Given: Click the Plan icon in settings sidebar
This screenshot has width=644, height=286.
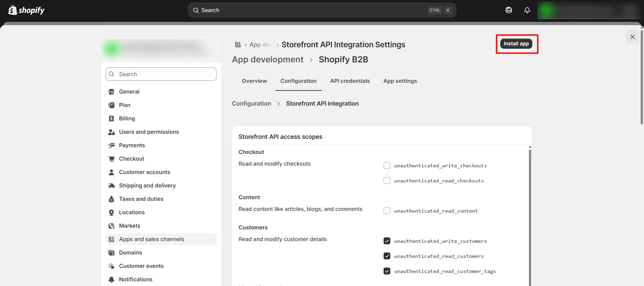Looking at the screenshot, I should (x=111, y=105).
